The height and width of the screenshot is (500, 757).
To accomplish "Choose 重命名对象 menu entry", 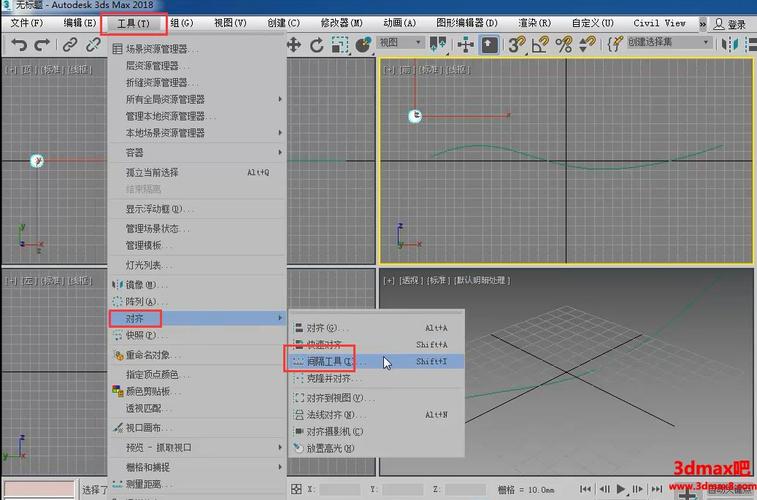I will pyautogui.click(x=197, y=355).
